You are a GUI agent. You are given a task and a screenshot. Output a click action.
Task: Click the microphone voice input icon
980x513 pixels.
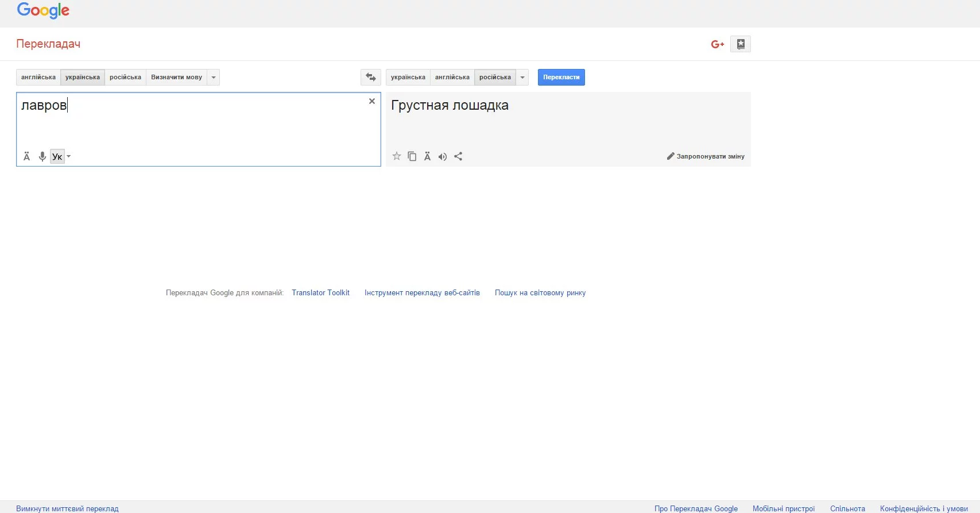coord(42,156)
